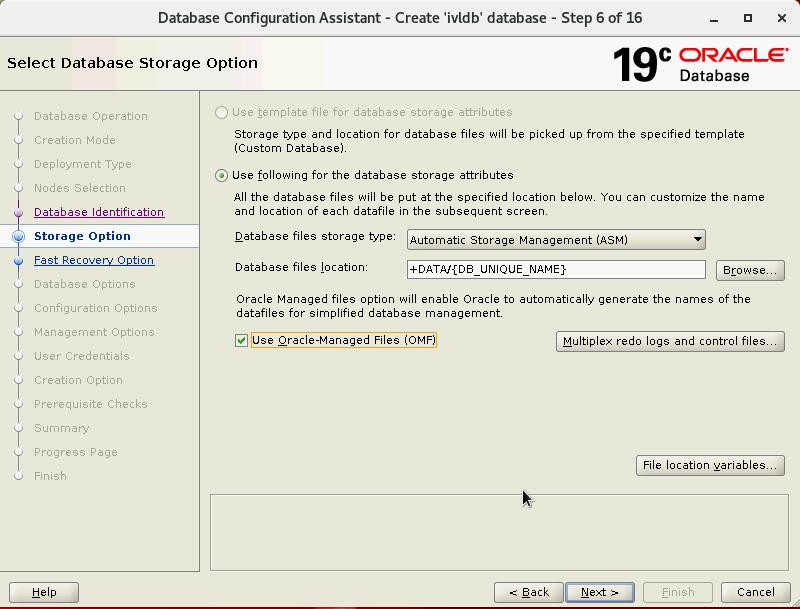The width and height of the screenshot is (800, 609).
Task: Proceed with the Next button
Action: tap(599, 592)
